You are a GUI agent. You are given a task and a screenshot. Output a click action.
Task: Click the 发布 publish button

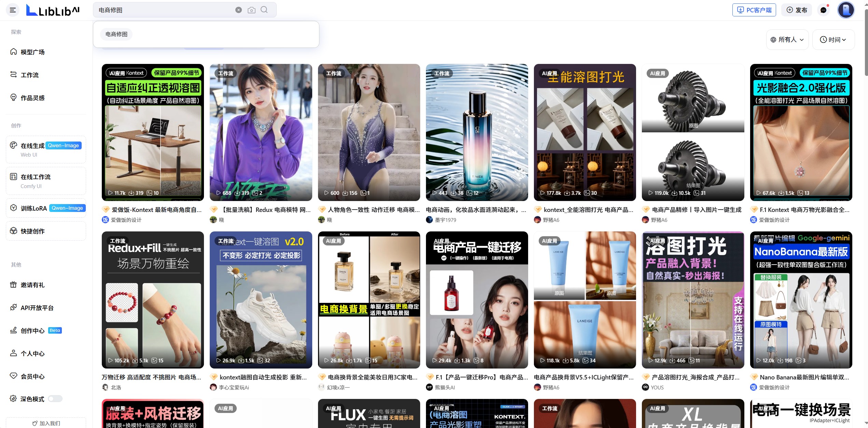(x=797, y=10)
